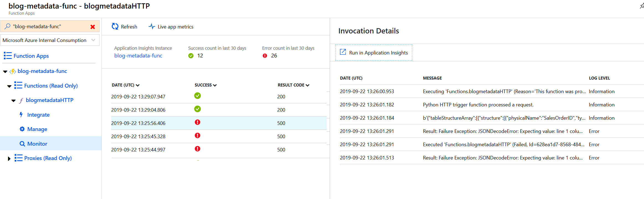Open the subscription dropdown
This screenshot has width=644, height=199.
click(93, 40)
